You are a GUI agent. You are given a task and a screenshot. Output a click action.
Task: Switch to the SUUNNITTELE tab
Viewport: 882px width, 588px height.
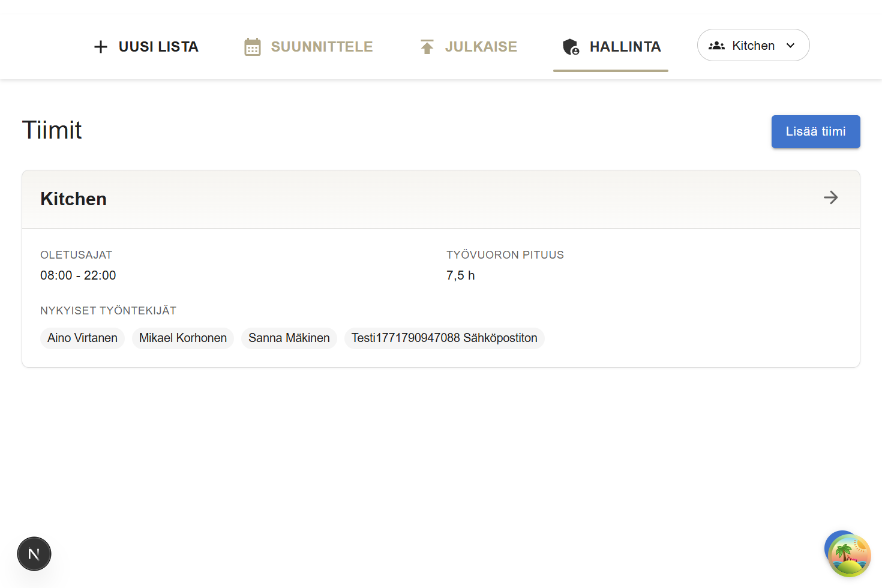click(x=322, y=47)
